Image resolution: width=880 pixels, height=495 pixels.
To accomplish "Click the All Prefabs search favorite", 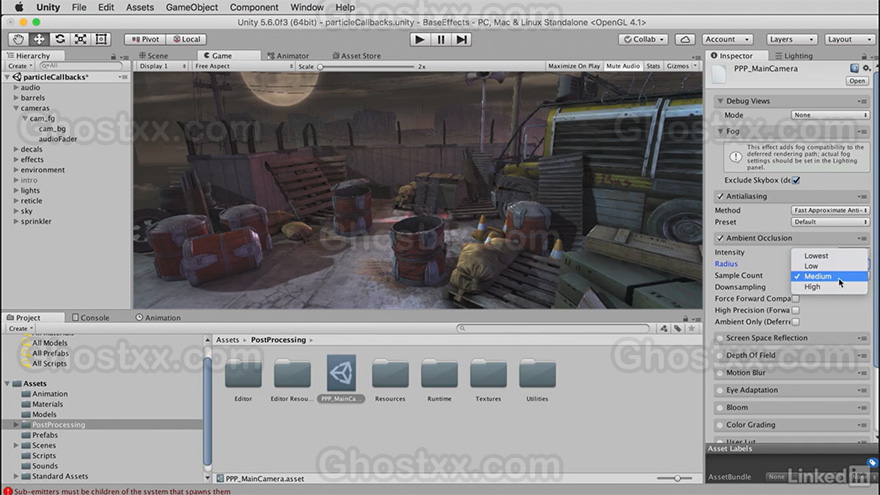I will pos(50,353).
